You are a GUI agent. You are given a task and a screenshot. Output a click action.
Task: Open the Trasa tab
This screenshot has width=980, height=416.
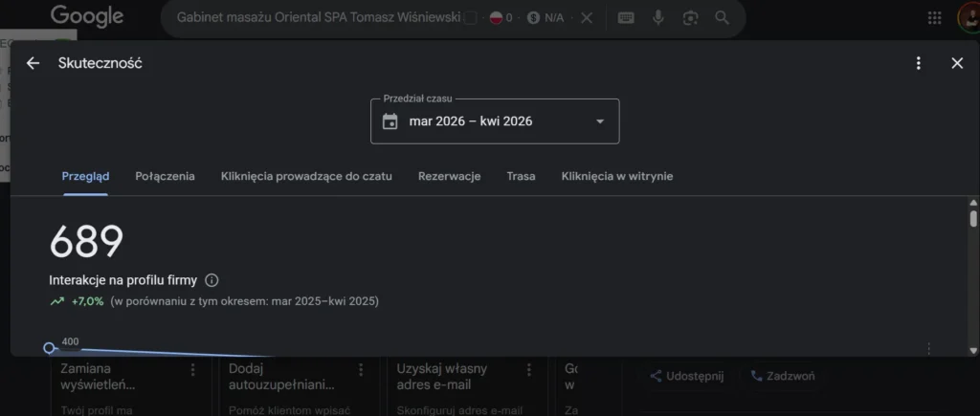point(521,176)
